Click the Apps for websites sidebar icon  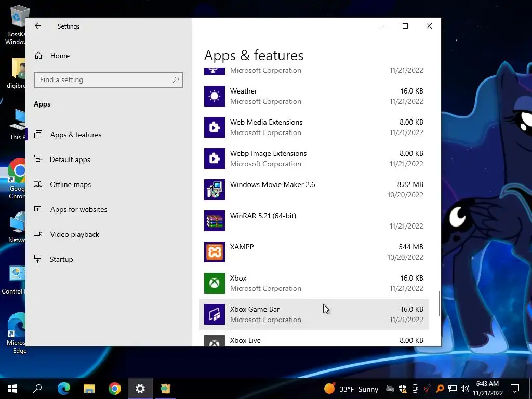coord(37,209)
